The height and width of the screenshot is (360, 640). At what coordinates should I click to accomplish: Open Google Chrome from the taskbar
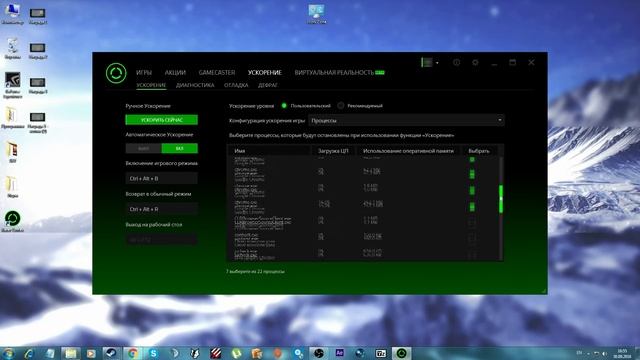[132, 353]
